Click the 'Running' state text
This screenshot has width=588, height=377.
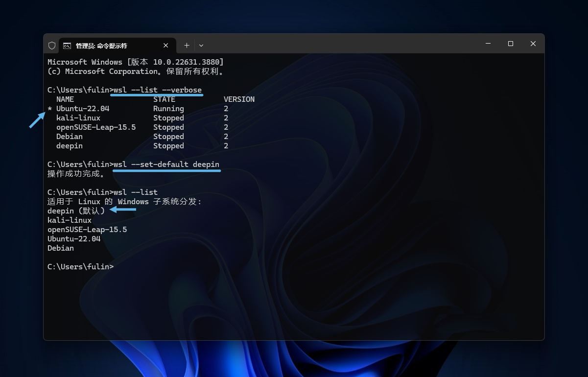click(x=168, y=109)
